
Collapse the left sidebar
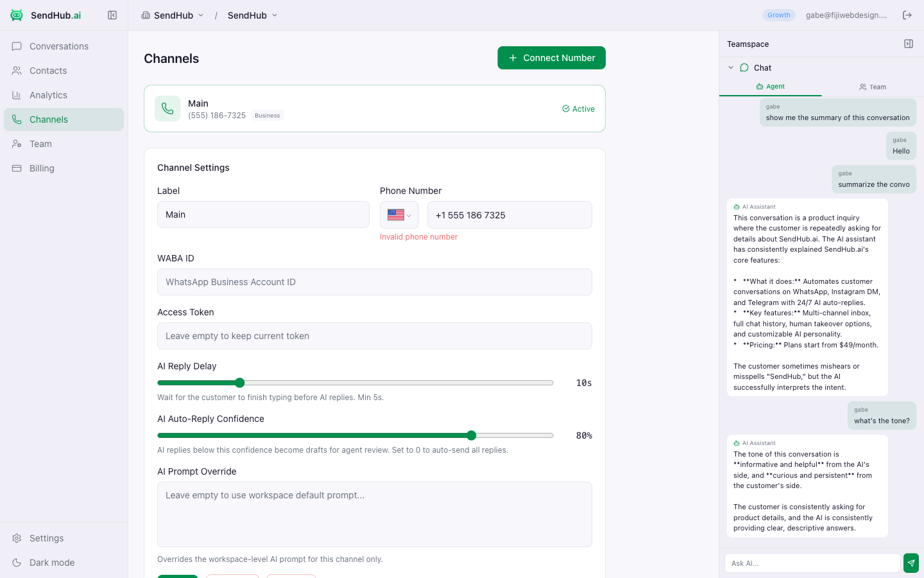tap(112, 15)
